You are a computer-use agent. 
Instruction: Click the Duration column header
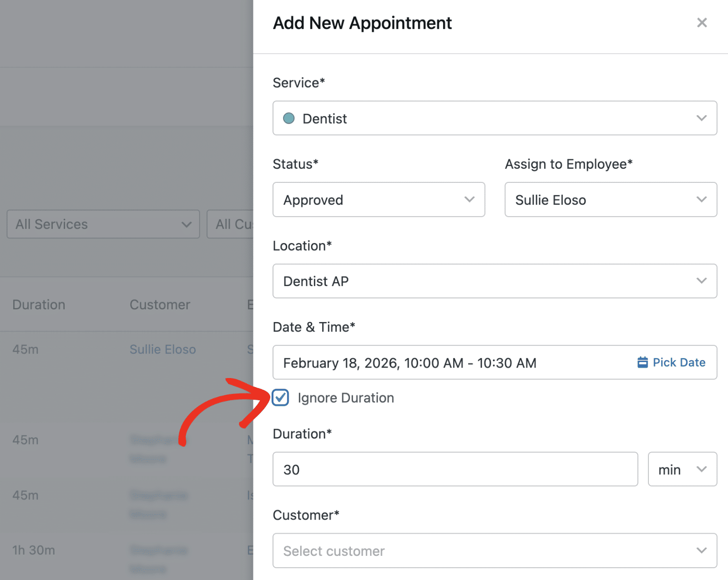click(x=39, y=305)
